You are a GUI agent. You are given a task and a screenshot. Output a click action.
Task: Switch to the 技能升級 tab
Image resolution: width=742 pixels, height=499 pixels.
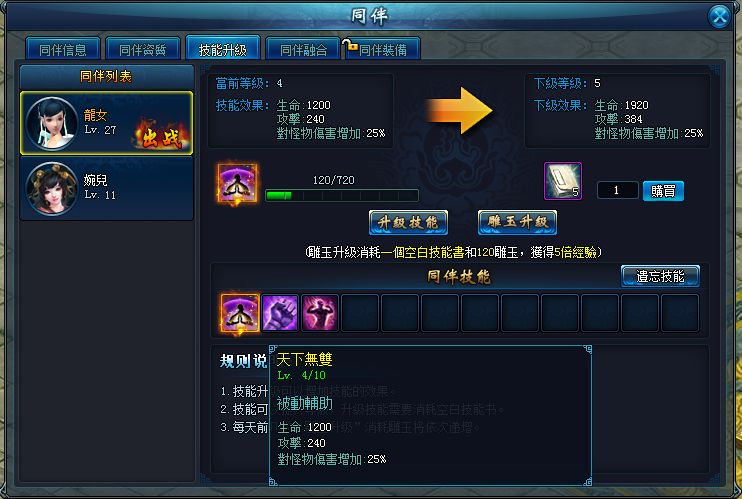223,48
